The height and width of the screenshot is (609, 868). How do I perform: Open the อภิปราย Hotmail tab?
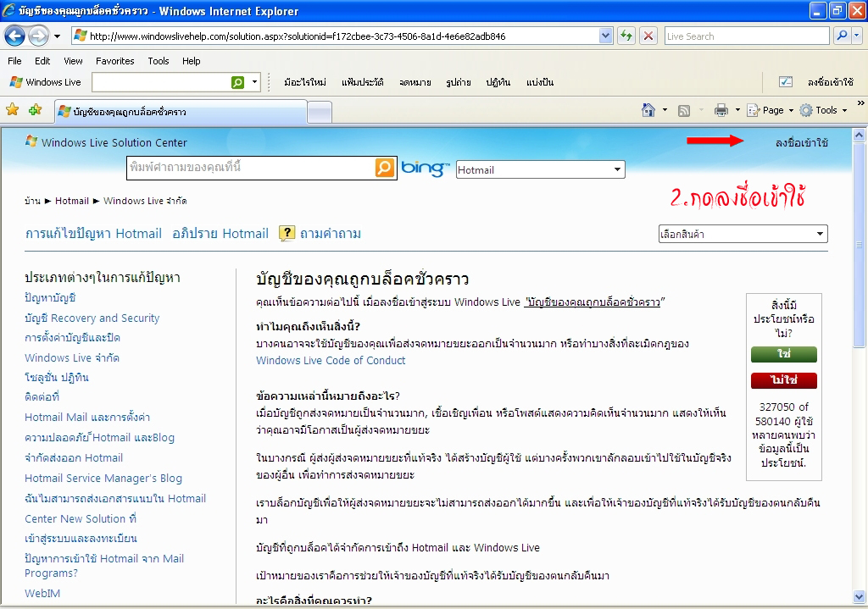220,234
